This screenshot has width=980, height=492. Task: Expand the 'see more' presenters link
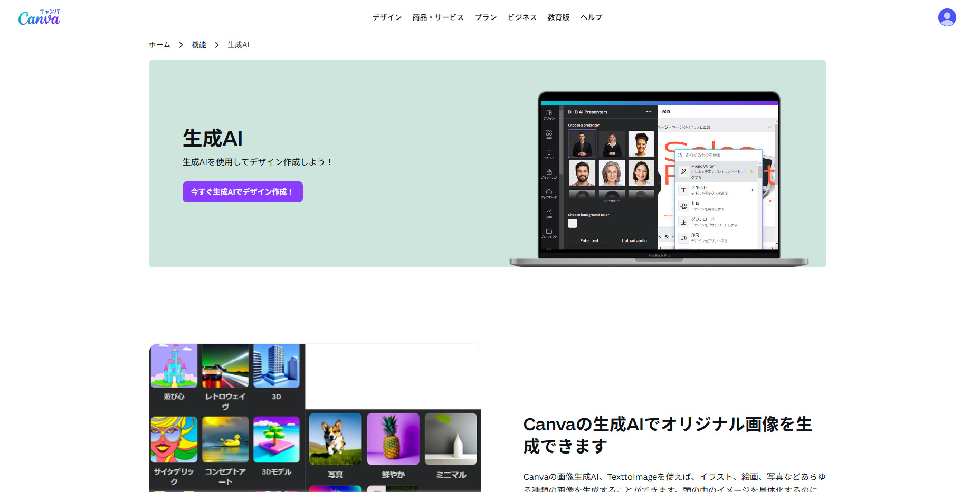click(x=612, y=201)
